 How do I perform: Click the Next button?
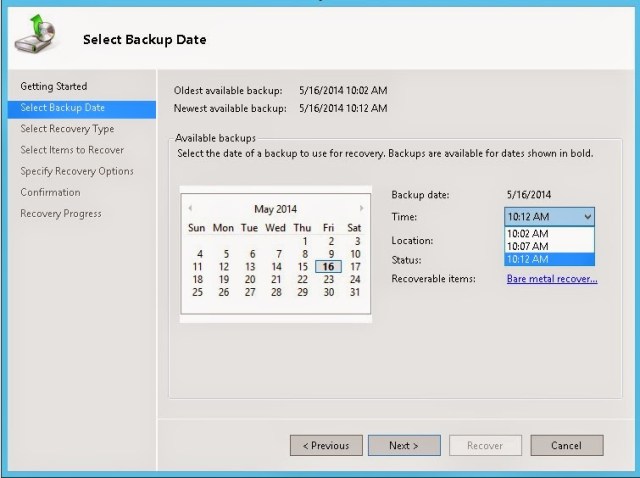tap(404, 445)
